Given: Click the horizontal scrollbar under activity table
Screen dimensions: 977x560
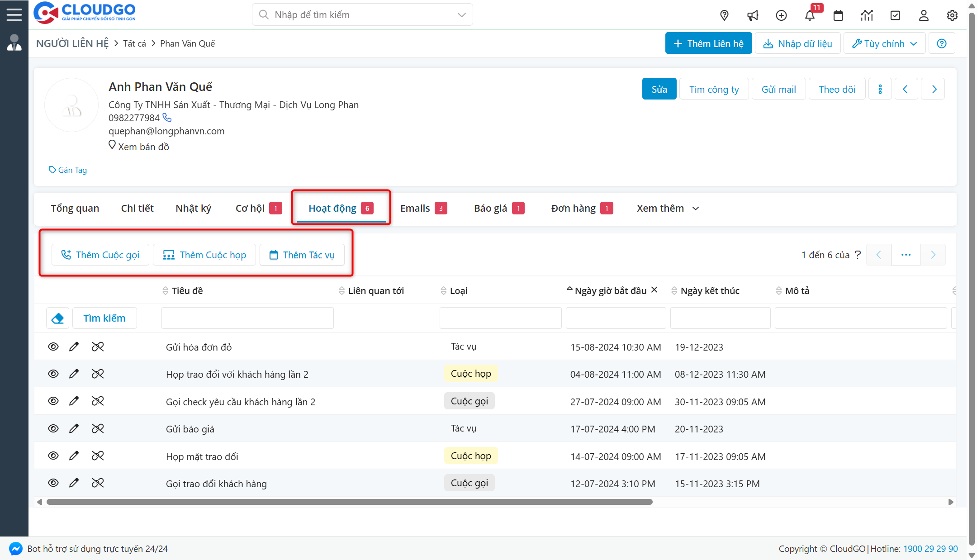Looking at the screenshot, I should pyautogui.click(x=349, y=502).
